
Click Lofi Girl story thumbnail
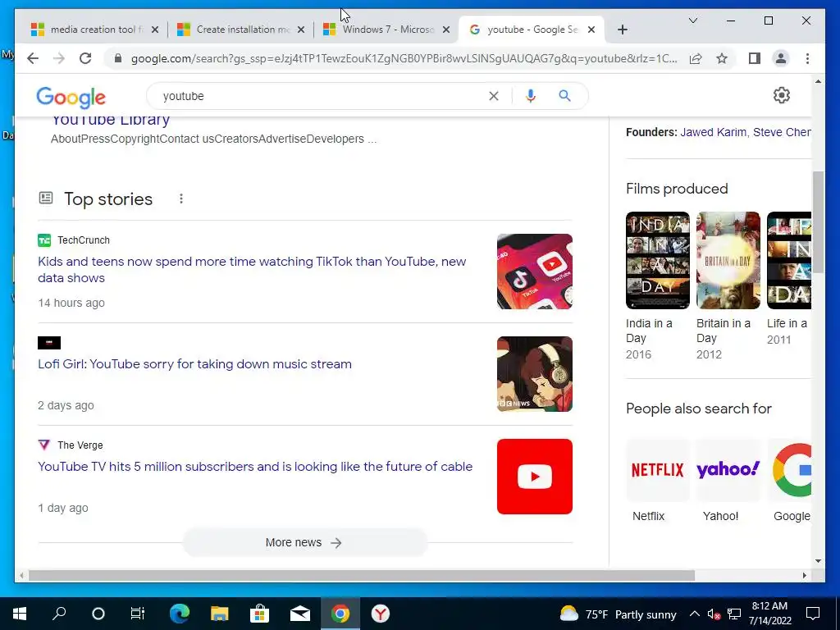(x=535, y=374)
